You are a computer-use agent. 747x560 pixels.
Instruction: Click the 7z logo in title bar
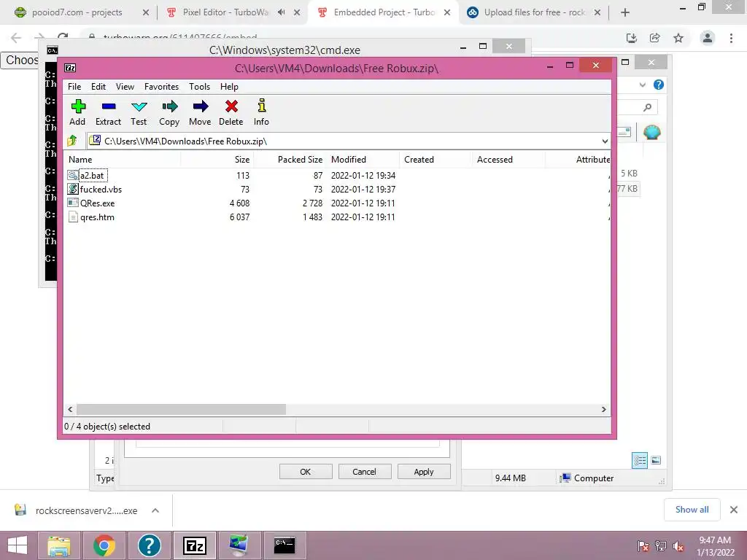coord(70,68)
